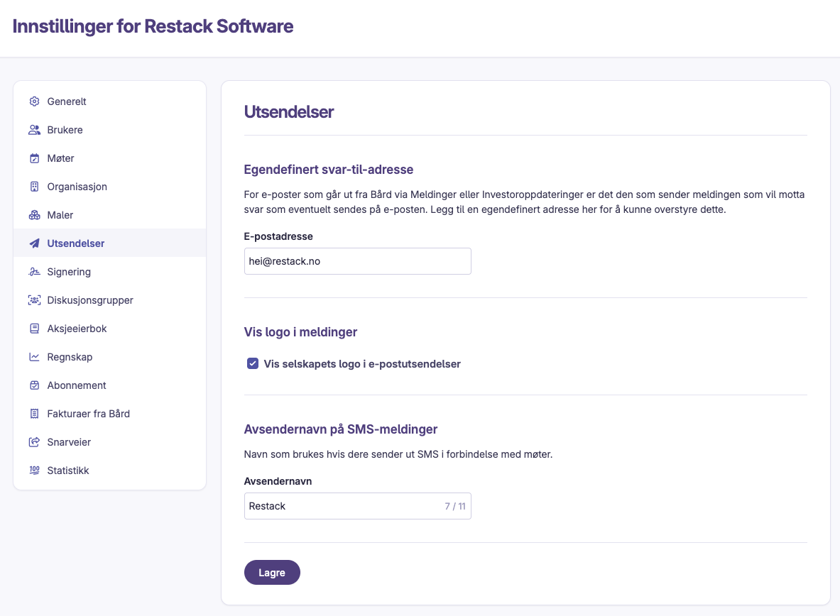Image resolution: width=840 pixels, height=616 pixels.
Task: Select the Utsendelser sidebar item
Action: pos(110,243)
